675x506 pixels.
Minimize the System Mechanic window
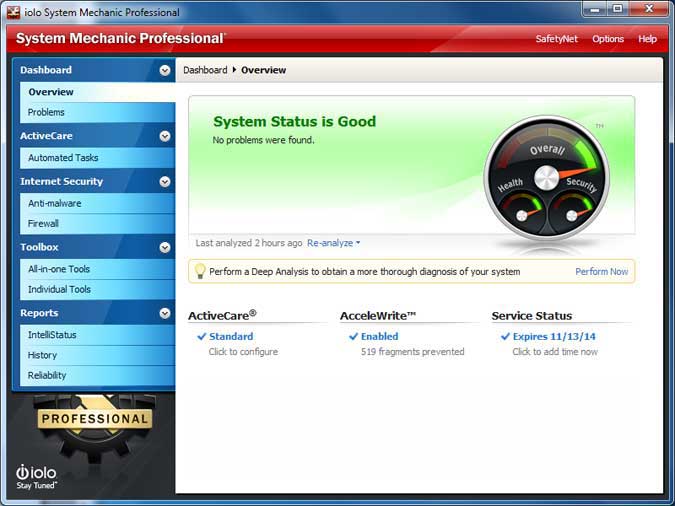pos(595,9)
